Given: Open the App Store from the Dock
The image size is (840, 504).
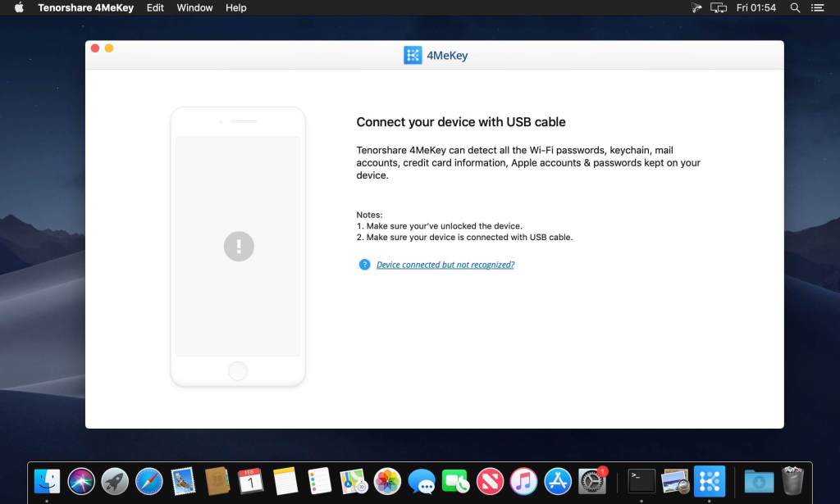Looking at the screenshot, I should [558, 481].
